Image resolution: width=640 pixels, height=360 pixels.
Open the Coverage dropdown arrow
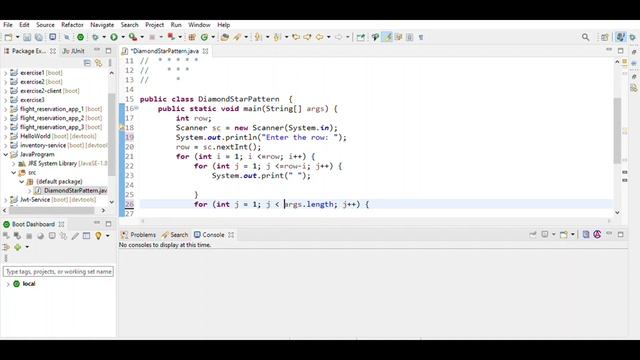tap(142, 37)
